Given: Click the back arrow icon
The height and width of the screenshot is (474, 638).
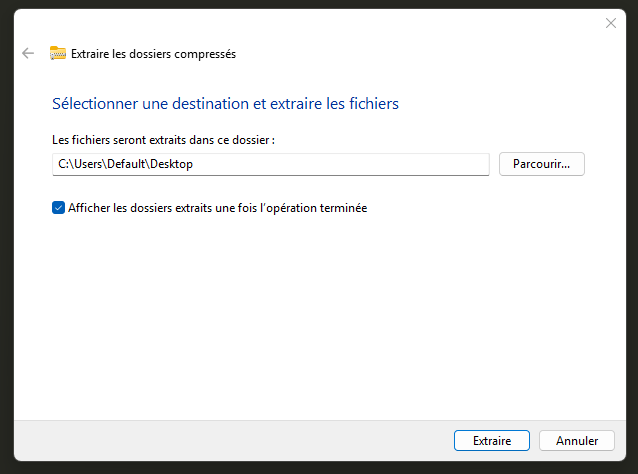Looking at the screenshot, I should [x=28, y=54].
